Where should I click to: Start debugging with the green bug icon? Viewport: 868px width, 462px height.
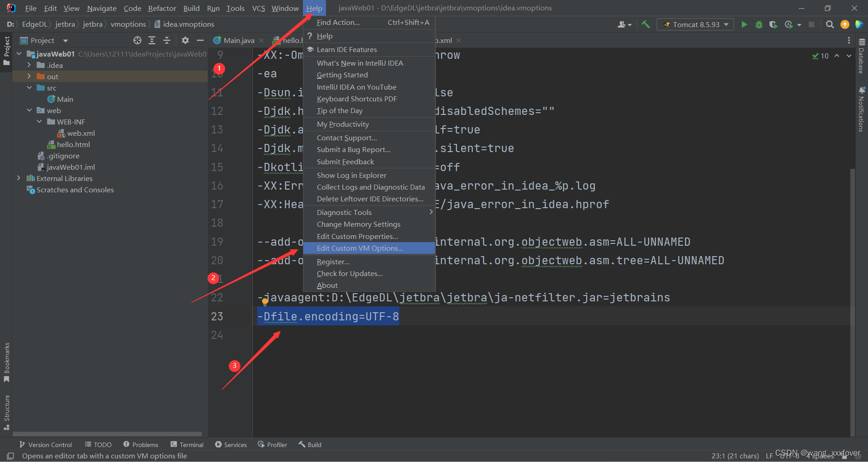click(759, 24)
